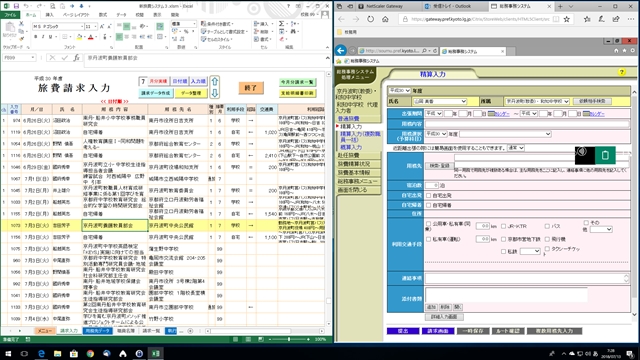Click the Edge home icon
This screenshot has height=360, width=640.
click(x=385, y=19)
